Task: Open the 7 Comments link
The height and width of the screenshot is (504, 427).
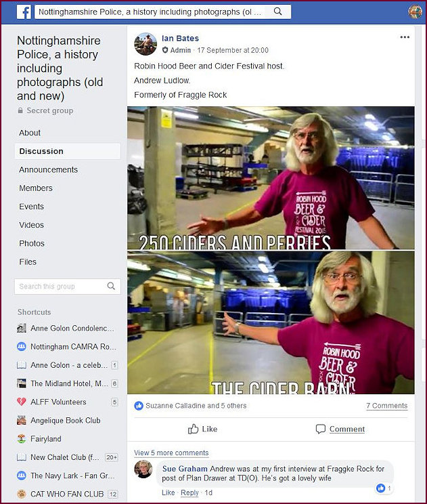Action: tap(386, 406)
